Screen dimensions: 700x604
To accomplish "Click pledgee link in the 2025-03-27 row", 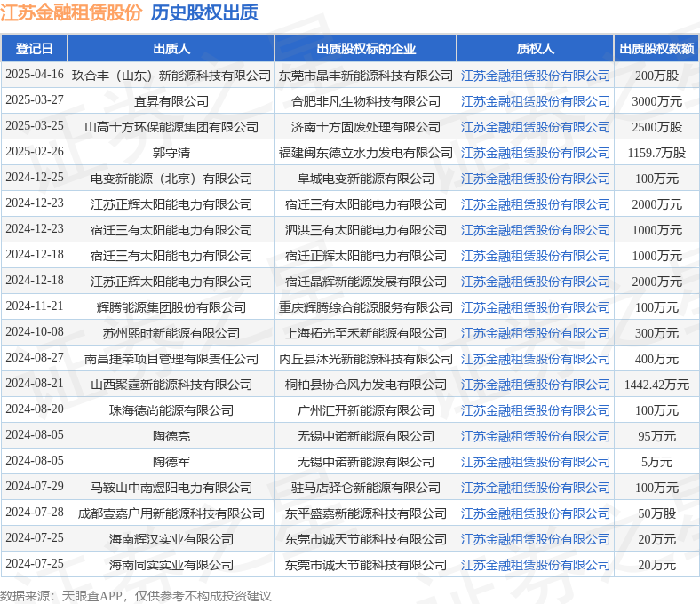I will pos(536,101).
